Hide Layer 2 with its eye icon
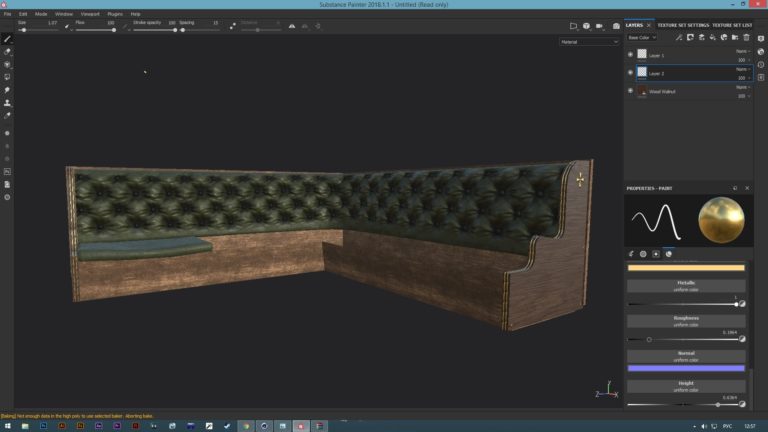 point(630,72)
